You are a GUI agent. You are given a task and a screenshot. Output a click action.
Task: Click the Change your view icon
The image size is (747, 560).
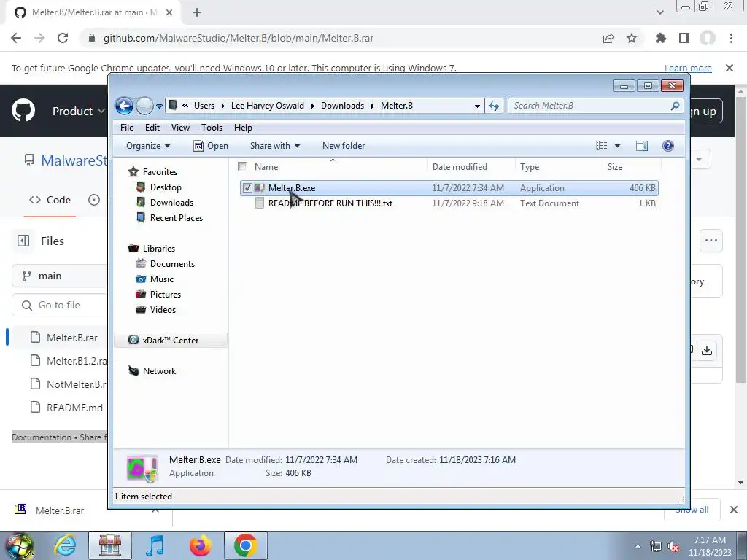(602, 146)
